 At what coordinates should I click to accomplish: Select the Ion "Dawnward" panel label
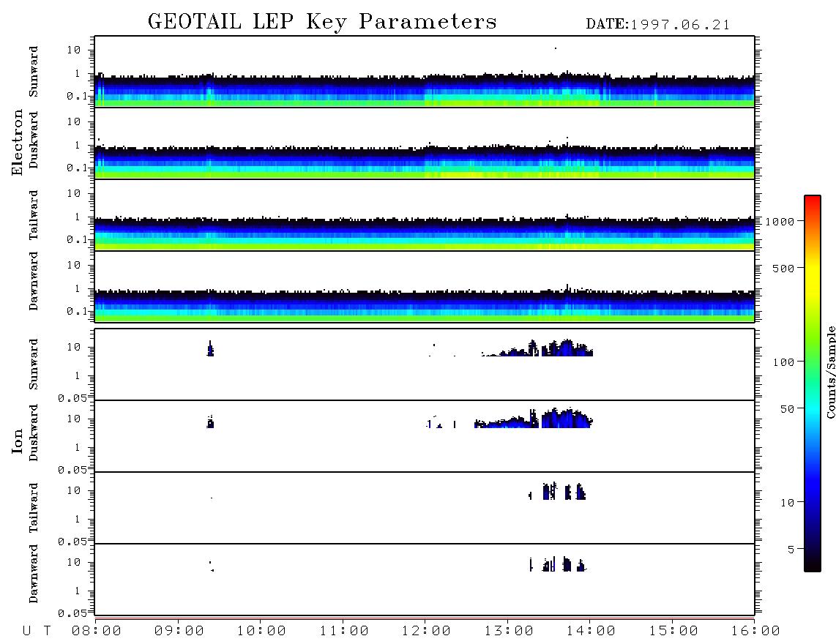[34, 574]
